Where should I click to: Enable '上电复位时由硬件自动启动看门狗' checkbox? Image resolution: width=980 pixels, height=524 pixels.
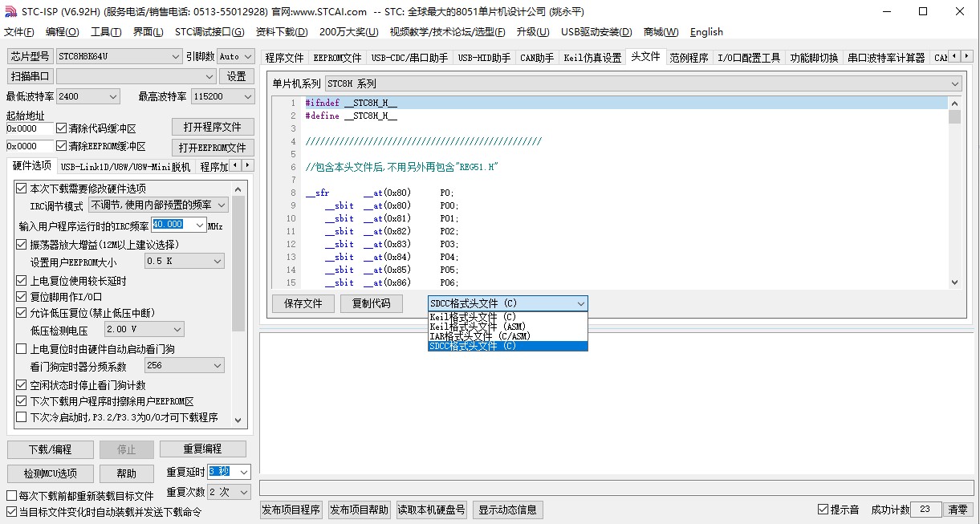22,349
